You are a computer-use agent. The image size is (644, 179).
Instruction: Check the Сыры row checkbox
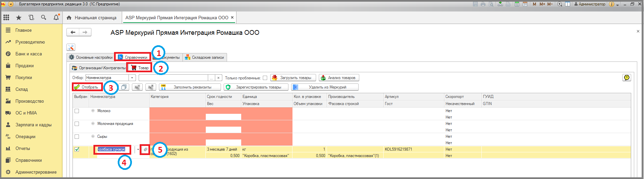(x=77, y=136)
